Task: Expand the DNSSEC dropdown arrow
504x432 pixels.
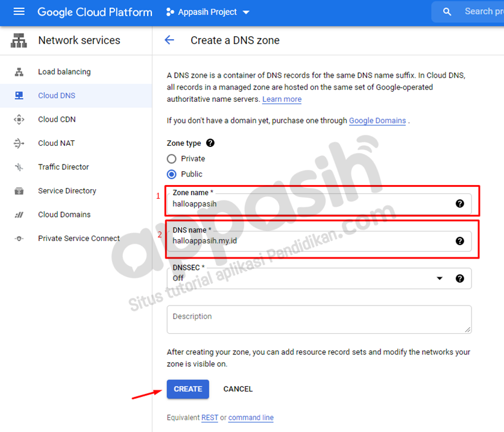Action: (x=439, y=278)
